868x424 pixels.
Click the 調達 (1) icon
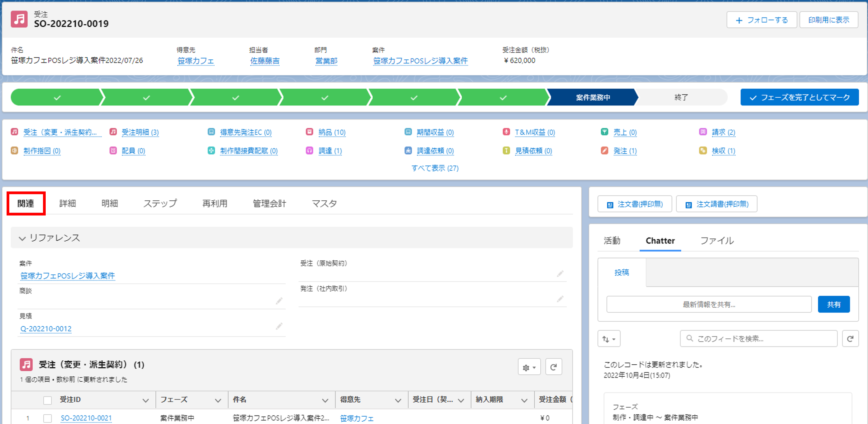309,150
